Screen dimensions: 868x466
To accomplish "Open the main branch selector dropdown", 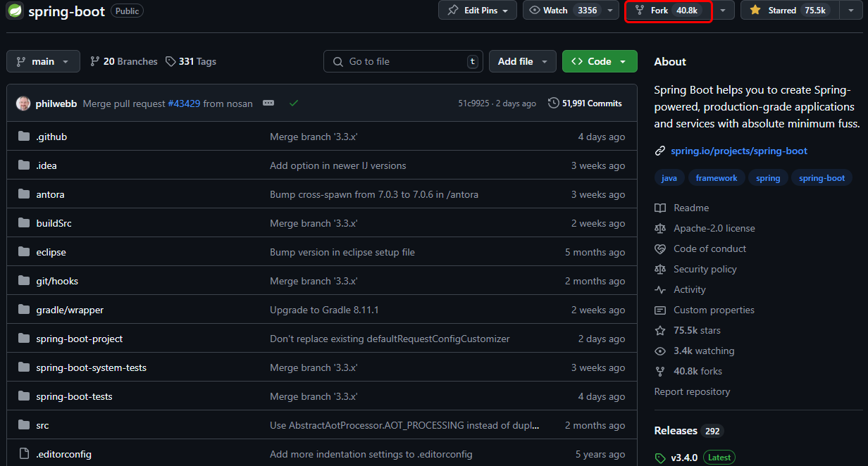I will (43, 61).
